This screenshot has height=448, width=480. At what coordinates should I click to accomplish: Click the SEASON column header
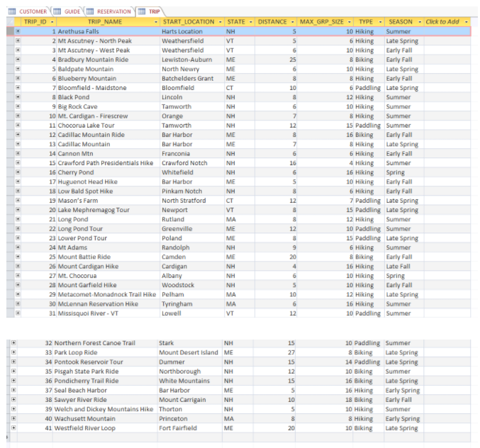tap(404, 22)
